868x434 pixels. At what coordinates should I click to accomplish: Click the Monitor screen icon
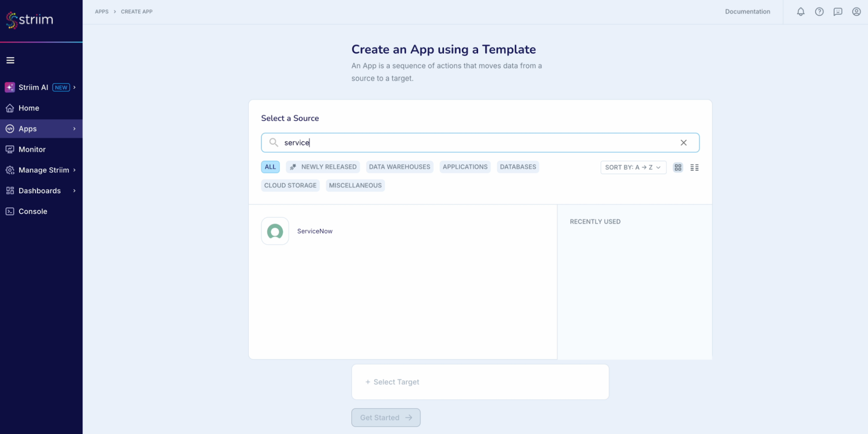10,149
